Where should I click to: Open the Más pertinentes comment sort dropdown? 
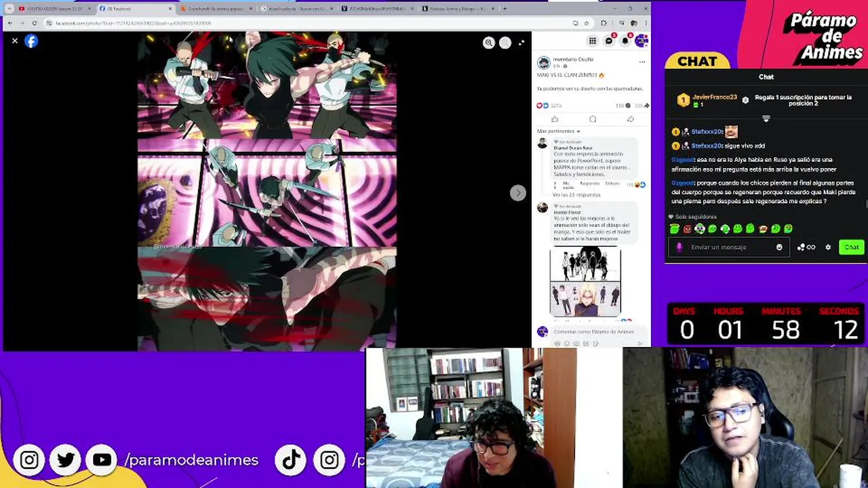pyautogui.click(x=558, y=131)
